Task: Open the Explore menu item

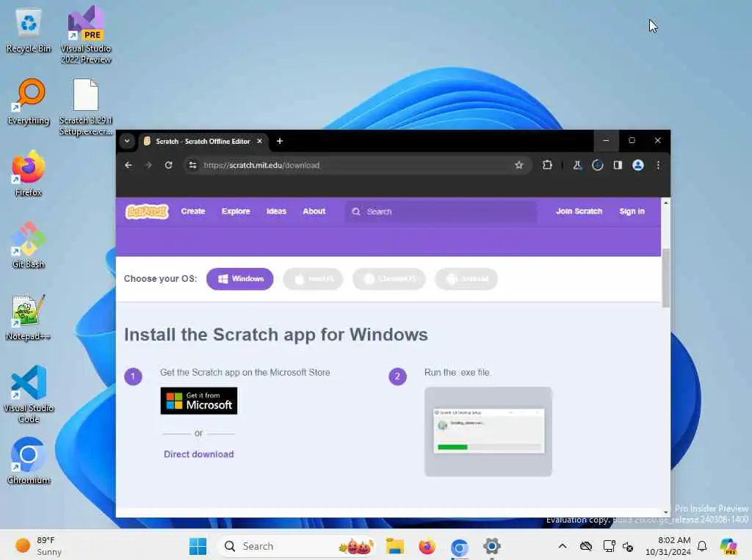Action: pyautogui.click(x=236, y=211)
